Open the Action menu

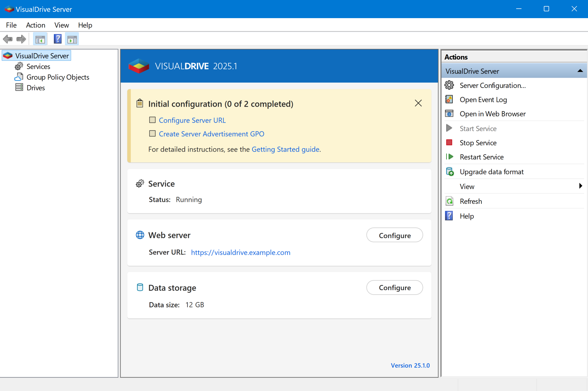[x=36, y=25]
